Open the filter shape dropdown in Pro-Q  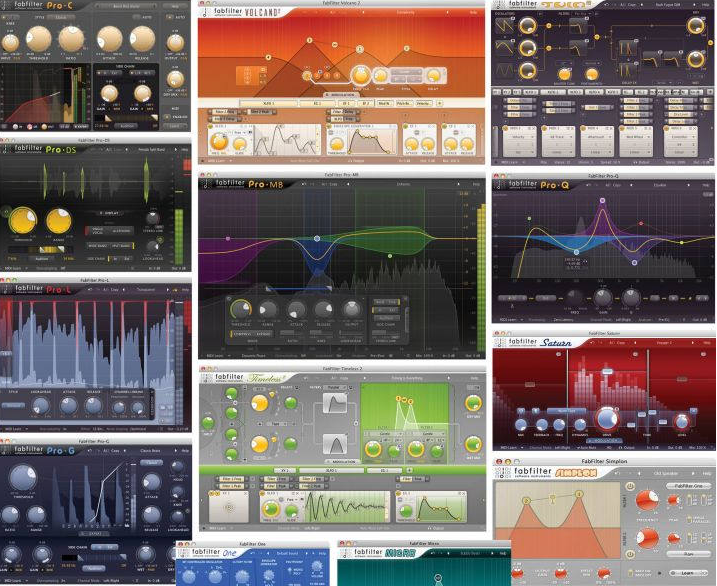coord(546,298)
